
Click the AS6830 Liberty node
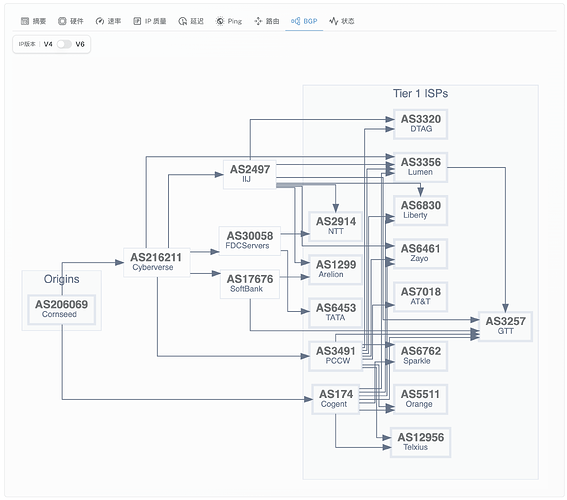pyautogui.click(x=421, y=210)
